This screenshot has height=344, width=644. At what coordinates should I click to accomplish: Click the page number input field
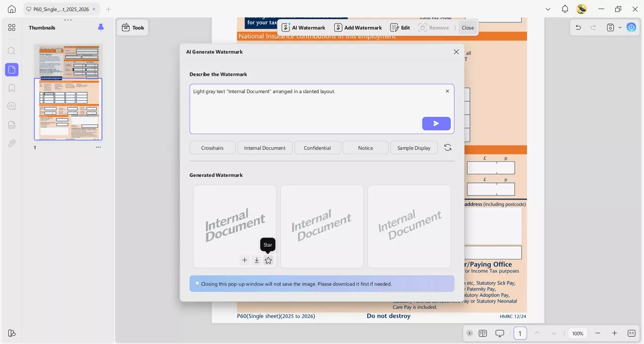point(520,333)
